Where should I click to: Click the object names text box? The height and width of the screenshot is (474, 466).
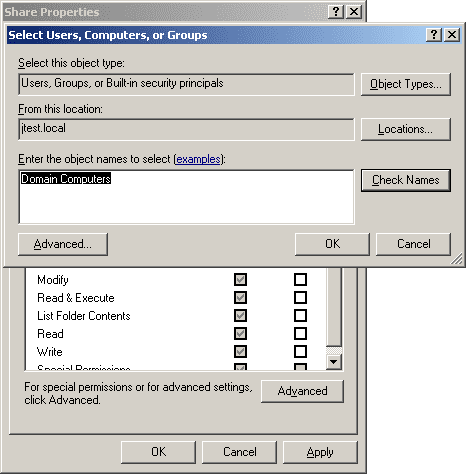pos(186,197)
